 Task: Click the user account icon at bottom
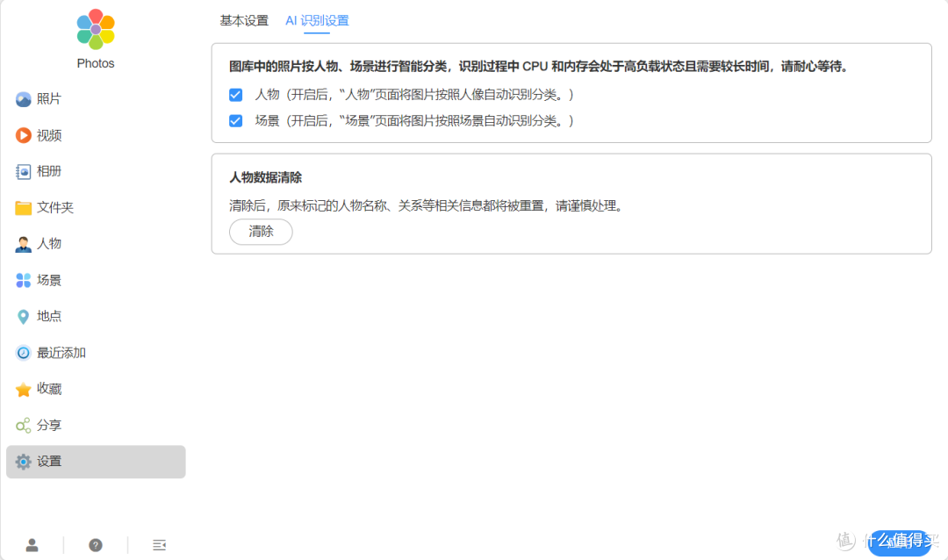coord(32,545)
